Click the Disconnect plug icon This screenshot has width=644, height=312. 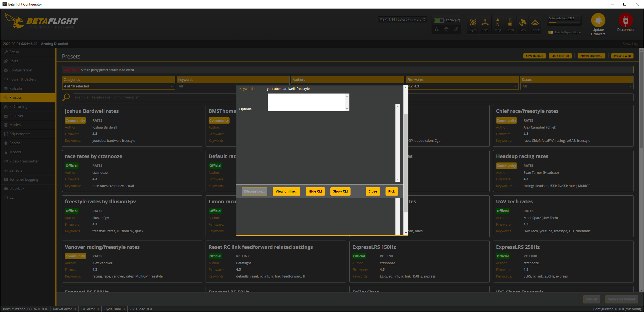[x=626, y=21]
